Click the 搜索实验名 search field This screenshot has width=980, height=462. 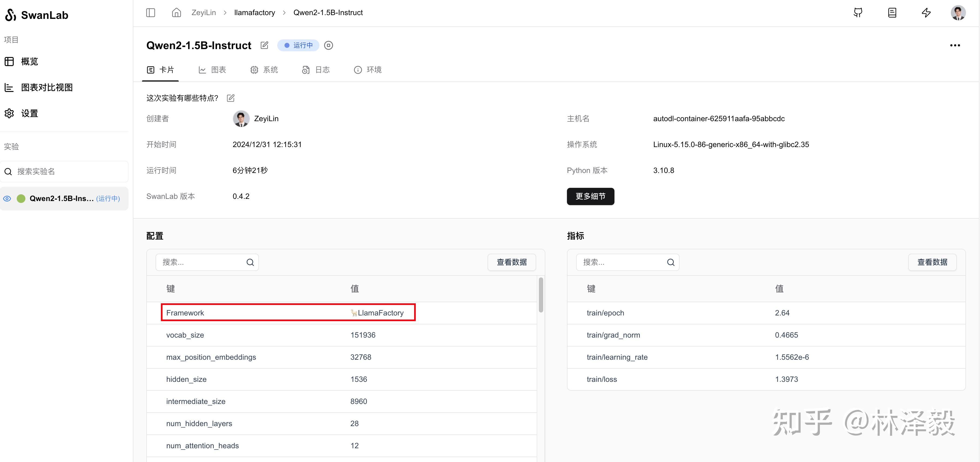pyautogui.click(x=64, y=171)
